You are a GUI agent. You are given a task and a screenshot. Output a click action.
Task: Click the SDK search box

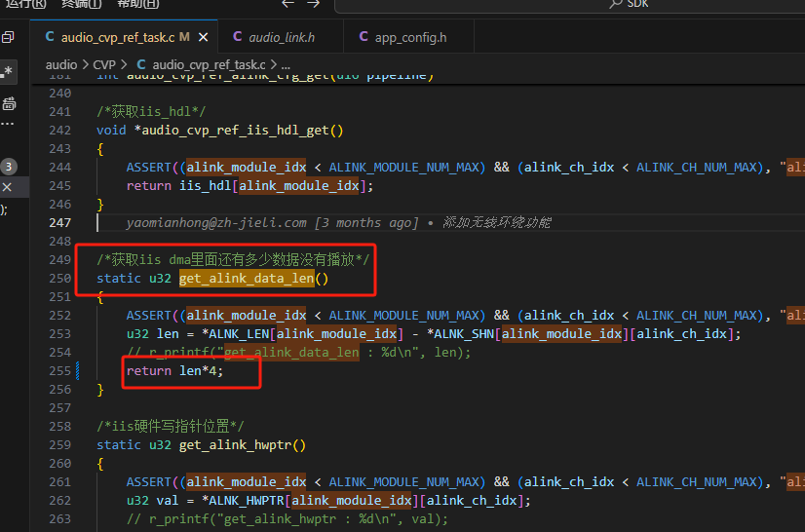(x=570, y=4)
